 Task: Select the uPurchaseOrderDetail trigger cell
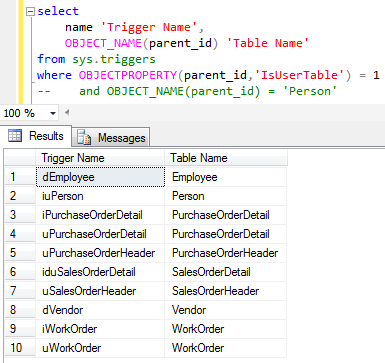click(100, 234)
